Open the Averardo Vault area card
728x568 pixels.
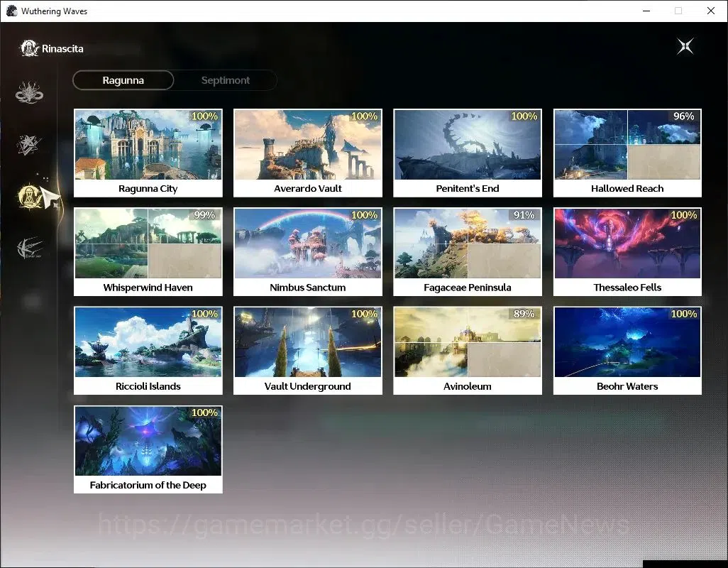click(x=308, y=153)
